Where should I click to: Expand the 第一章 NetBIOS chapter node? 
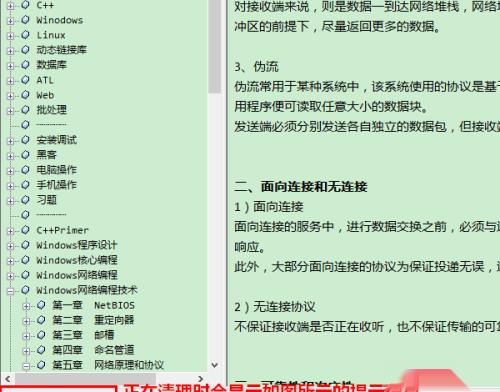coord(26,306)
